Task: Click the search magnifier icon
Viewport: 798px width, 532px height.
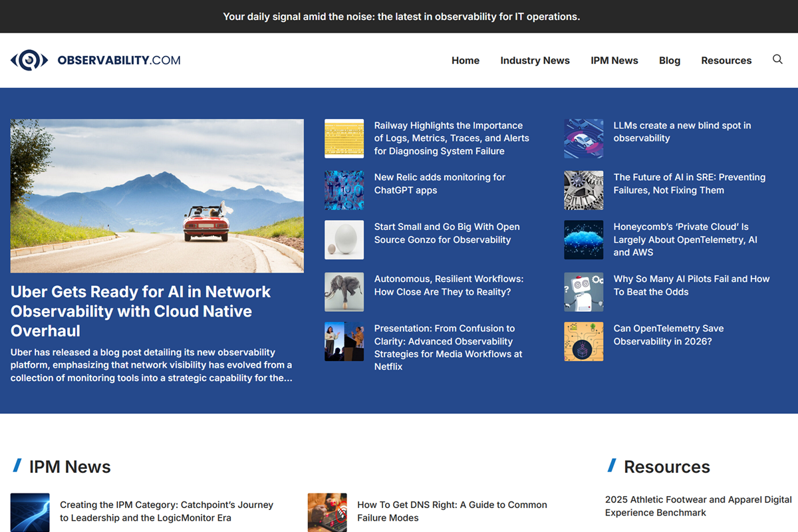Action: pos(777,60)
